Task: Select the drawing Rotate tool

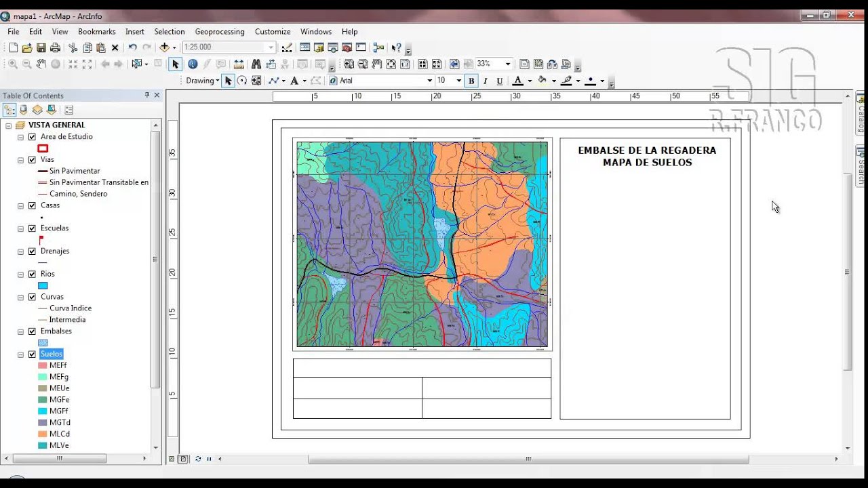Action: (242, 81)
